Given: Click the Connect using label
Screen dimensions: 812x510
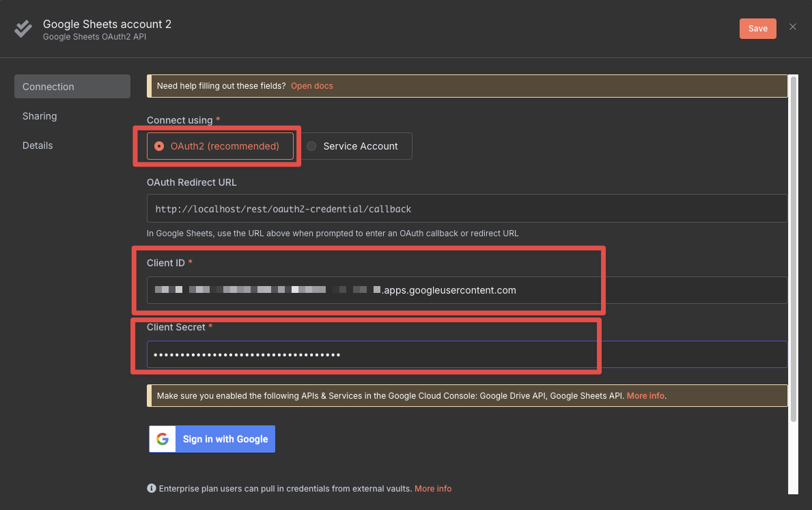Looking at the screenshot, I should point(180,120).
